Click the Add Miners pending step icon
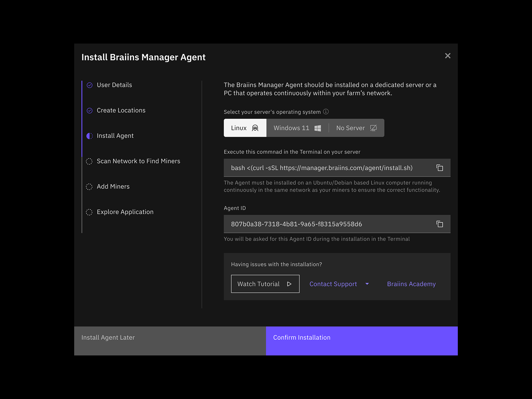This screenshot has height=399, width=532. click(89, 187)
